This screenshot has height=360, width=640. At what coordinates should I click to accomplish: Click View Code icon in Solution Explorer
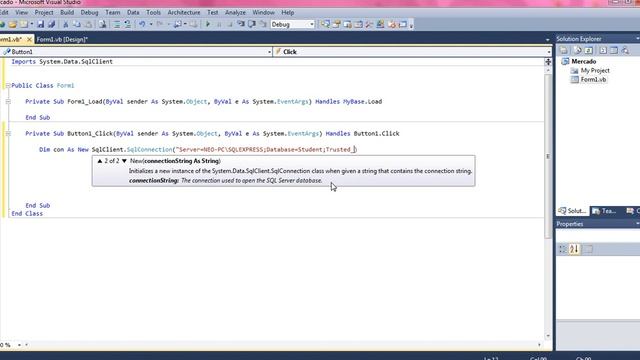603,50
